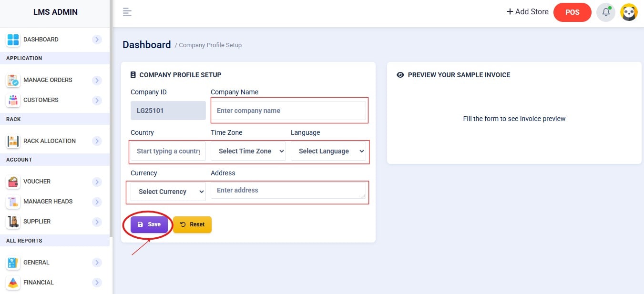Image resolution: width=644 pixels, height=294 pixels.
Task: Click the panda profile avatar
Action: pos(629,12)
